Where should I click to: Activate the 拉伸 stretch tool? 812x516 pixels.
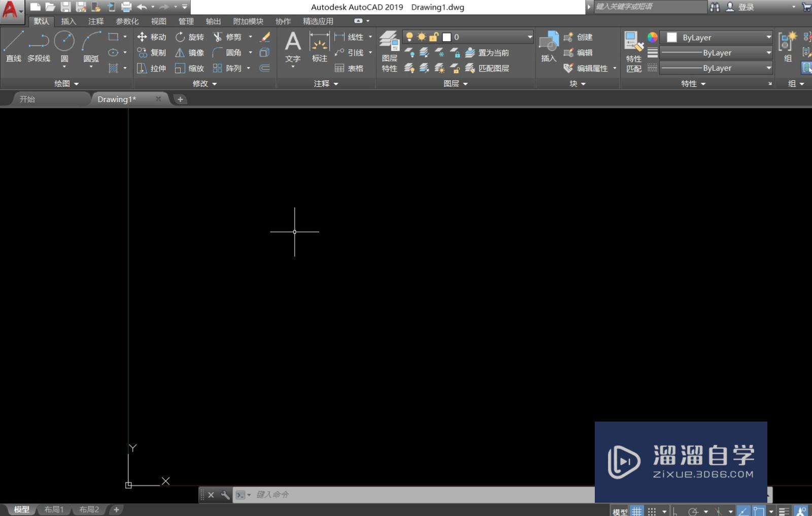tap(152, 68)
